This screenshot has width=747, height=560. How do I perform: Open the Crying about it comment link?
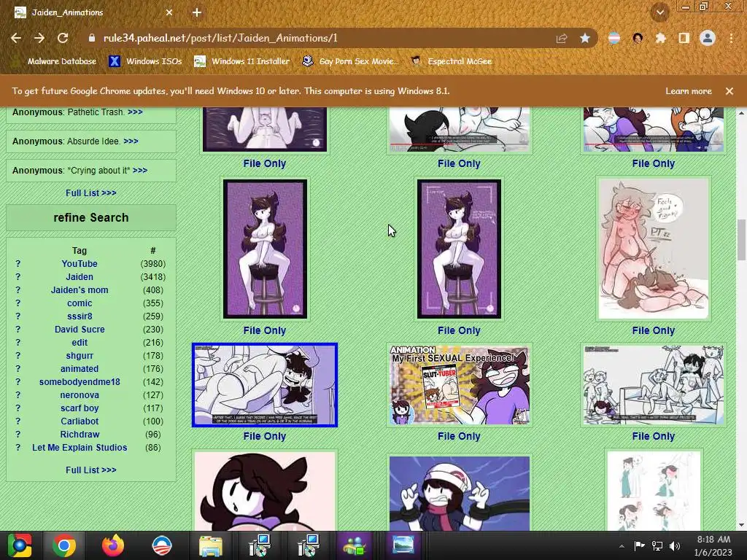point(140,170)
